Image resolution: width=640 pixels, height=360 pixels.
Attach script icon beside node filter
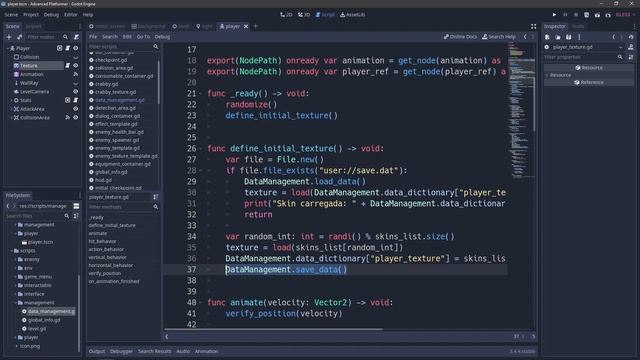(76, 37)
